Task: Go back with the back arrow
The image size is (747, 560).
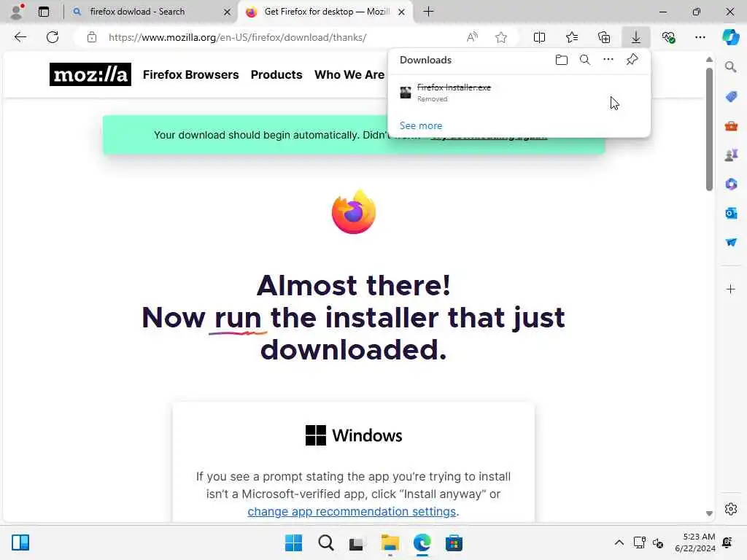Action: coord(20,37)
